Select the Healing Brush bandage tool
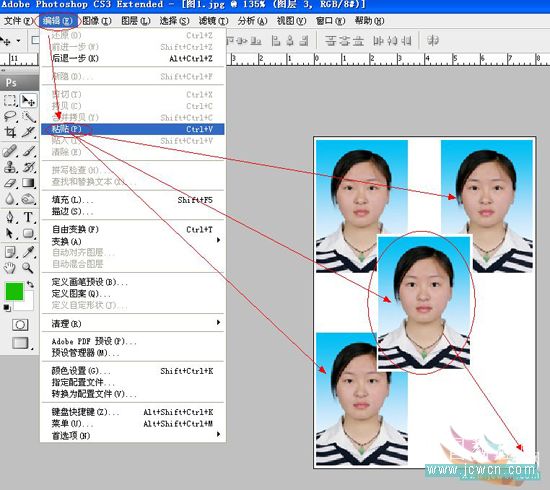 point(10,151)
